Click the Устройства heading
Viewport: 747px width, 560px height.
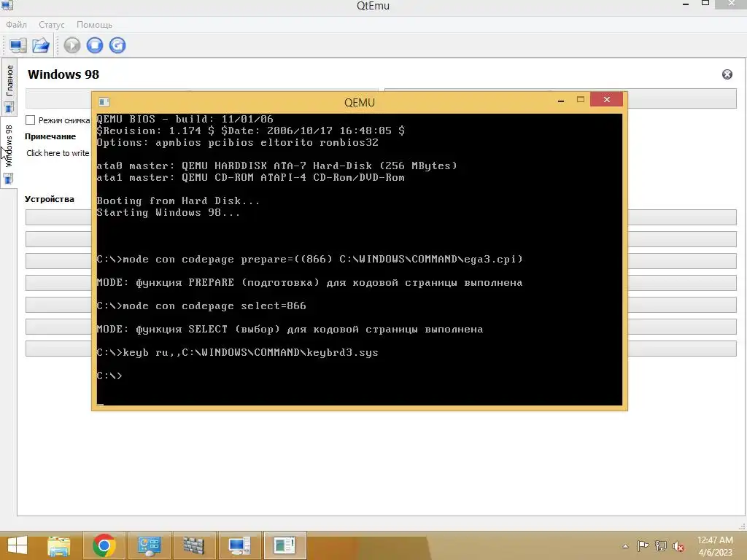point(50,199)
